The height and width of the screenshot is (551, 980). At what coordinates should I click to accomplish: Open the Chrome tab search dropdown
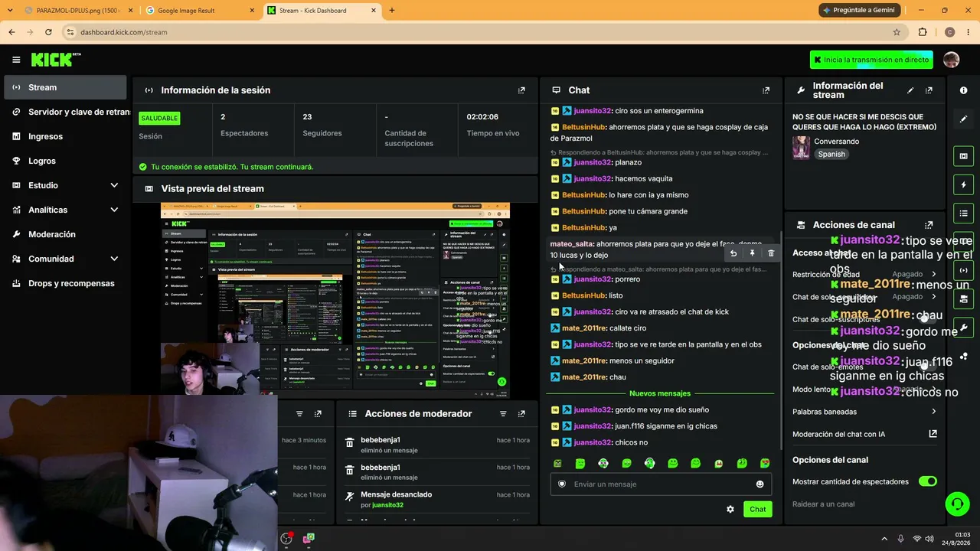[11, 10]
